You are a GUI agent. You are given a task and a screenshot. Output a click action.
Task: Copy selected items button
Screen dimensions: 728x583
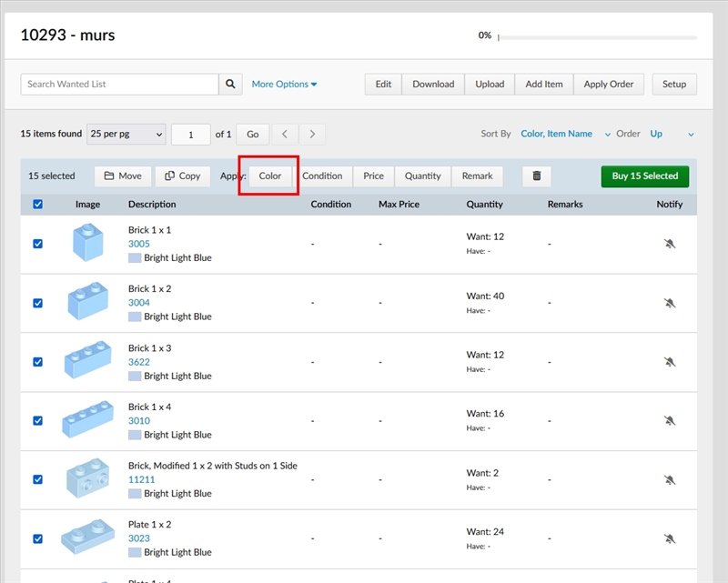point(183,176)
